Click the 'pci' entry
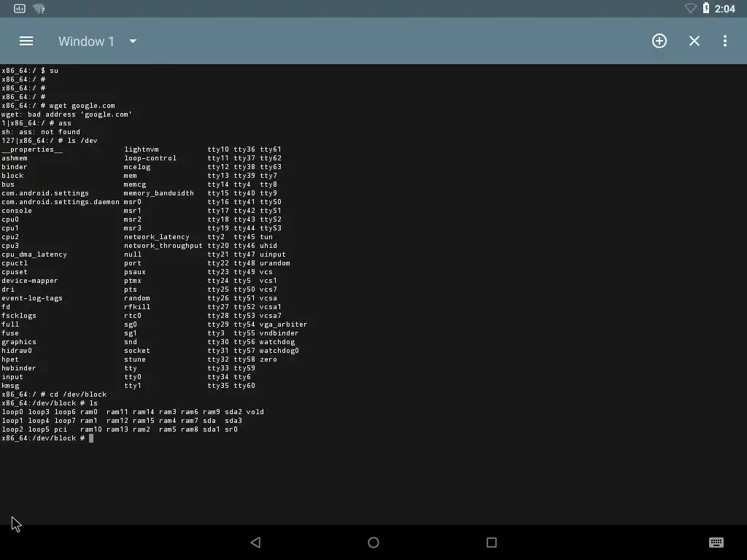Image resolution: width=747 pixels, height=560 pixels. (61, 429)
